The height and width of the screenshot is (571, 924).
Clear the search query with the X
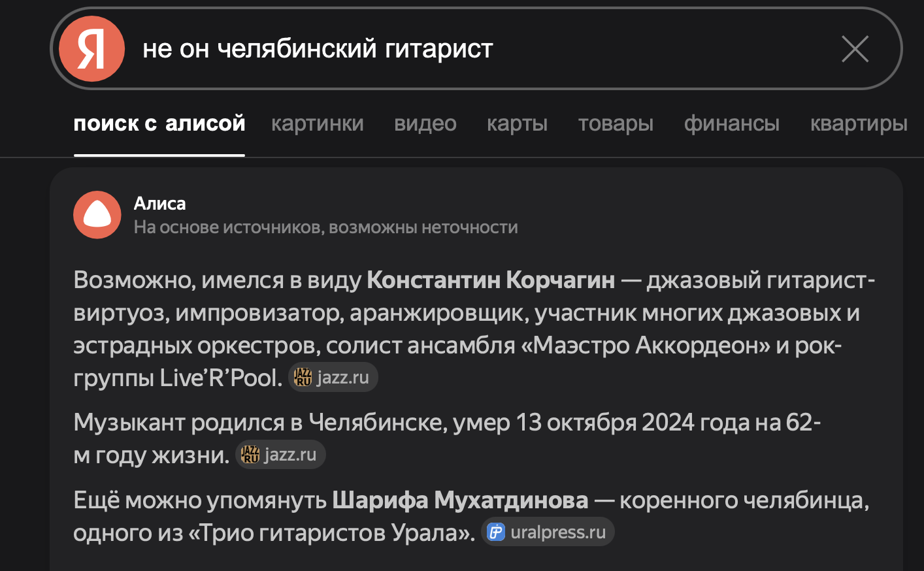coord(855,49)
